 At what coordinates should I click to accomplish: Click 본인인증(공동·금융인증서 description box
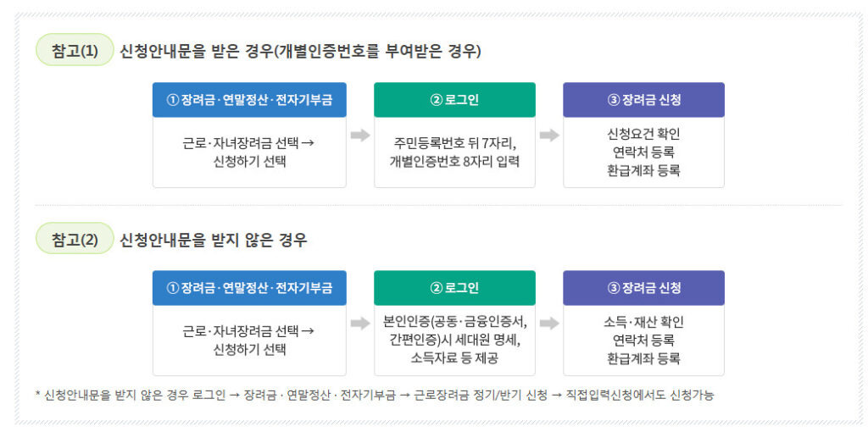tap(454, 341)
